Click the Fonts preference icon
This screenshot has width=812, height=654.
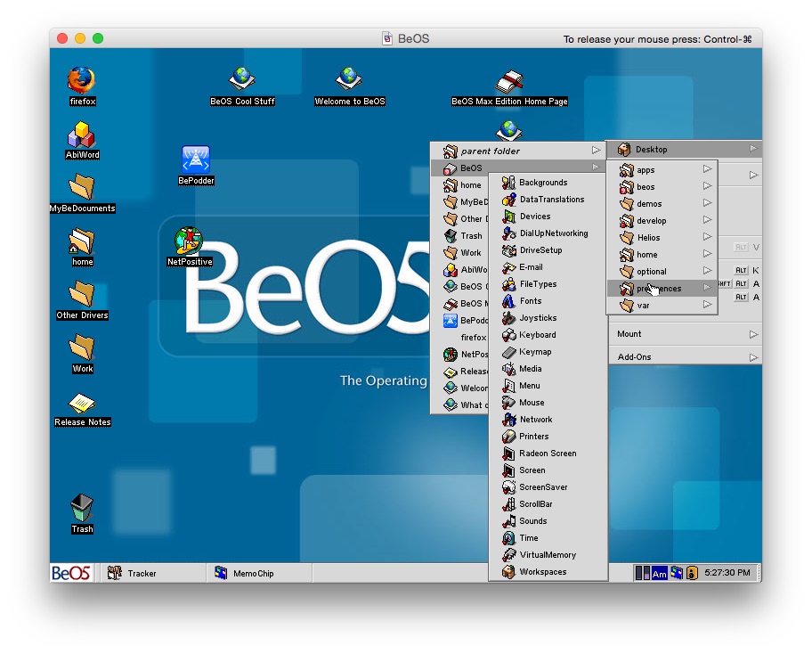pyautogui.click(x=509, y=301)
